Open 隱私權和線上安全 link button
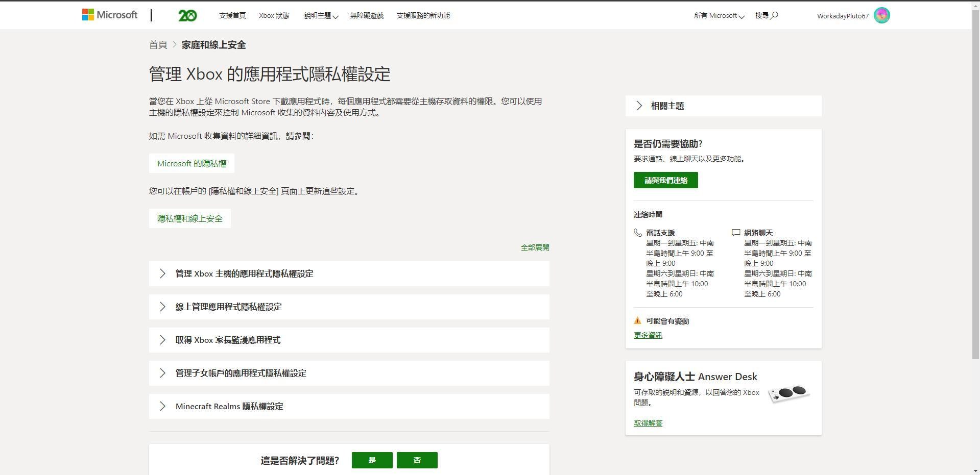980x475 pixels. click(190, 218)
